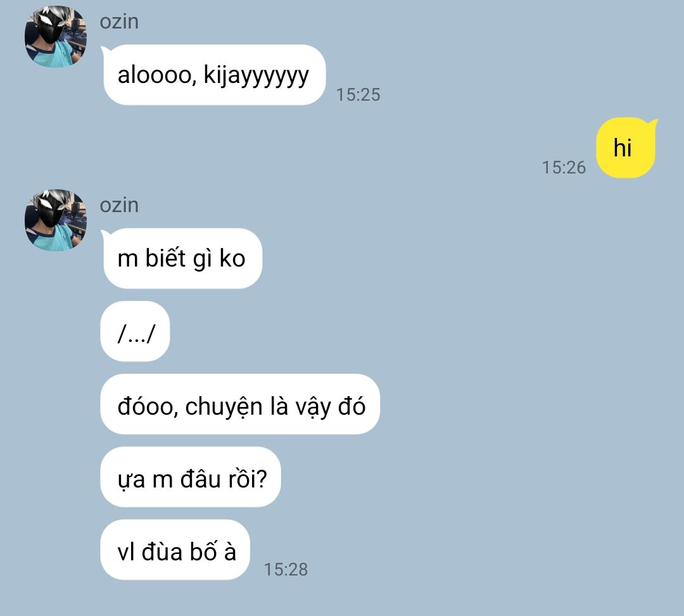
Task: Select the 'đóoo, chuyện là vậy đó' bubble
Action: (241, 404)
